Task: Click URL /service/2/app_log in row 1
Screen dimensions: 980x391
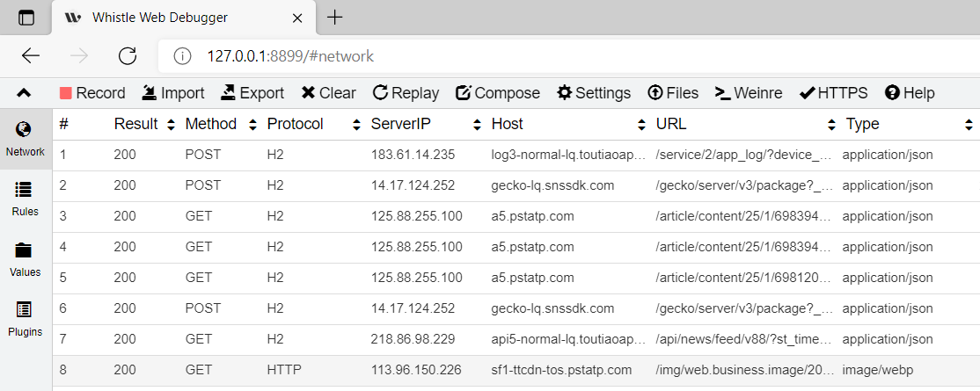Action: tap(744, 155)
